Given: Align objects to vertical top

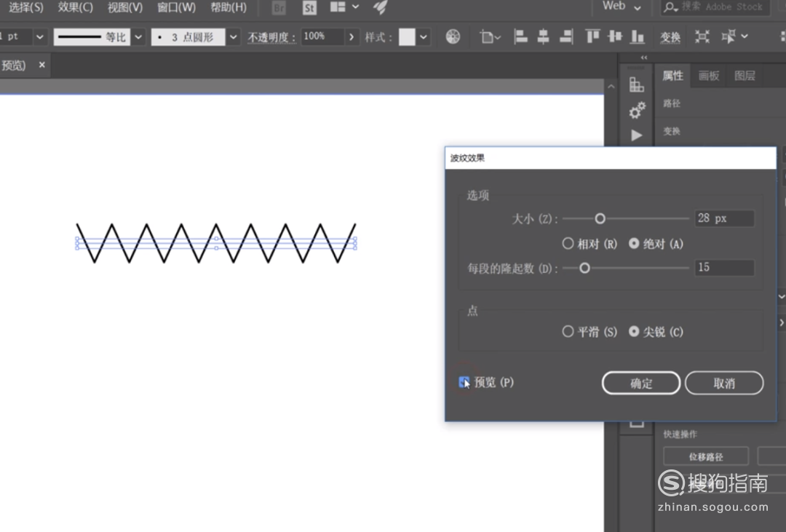Looking at the screenshot, I should (592, 36).
